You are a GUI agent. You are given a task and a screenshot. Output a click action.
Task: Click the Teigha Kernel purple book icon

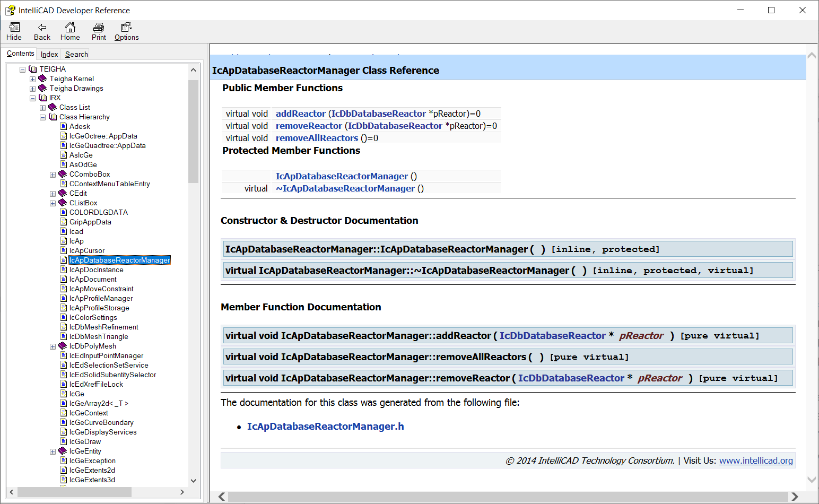click(43, 79)
